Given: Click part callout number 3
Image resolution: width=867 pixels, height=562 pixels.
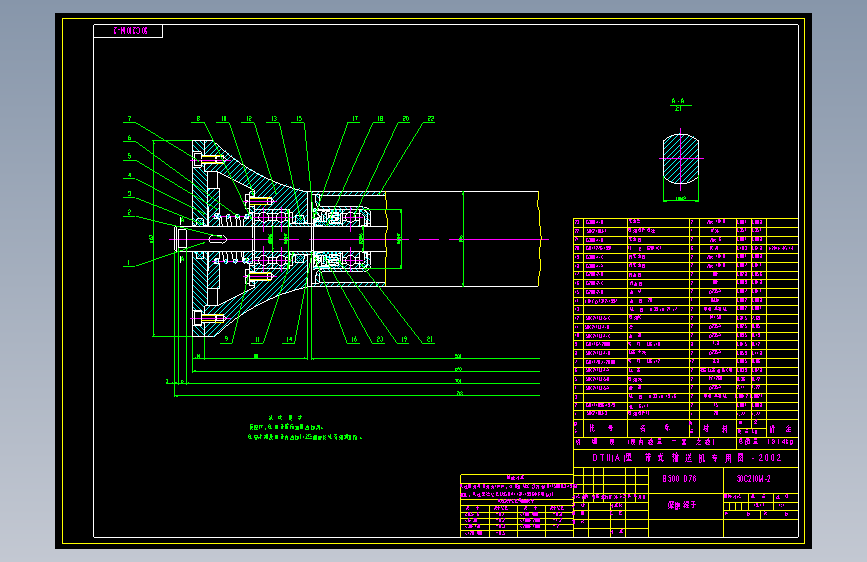Looking at the screenshot, I should [129, 194].
